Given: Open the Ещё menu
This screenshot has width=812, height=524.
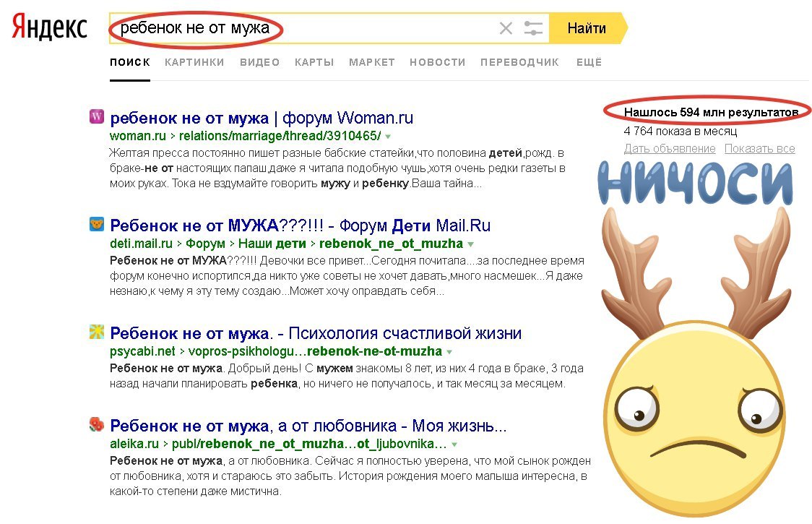Looking at the screenshot, I should pos(589,62).
